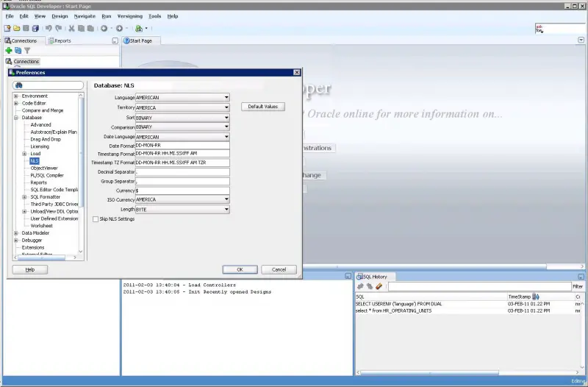Open the View menu

tap(40, 16)
